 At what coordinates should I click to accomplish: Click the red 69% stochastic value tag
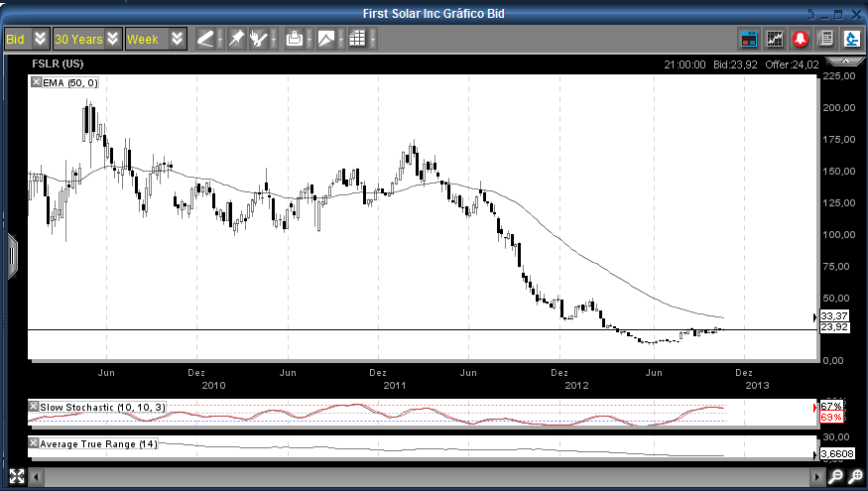point(831,417)
